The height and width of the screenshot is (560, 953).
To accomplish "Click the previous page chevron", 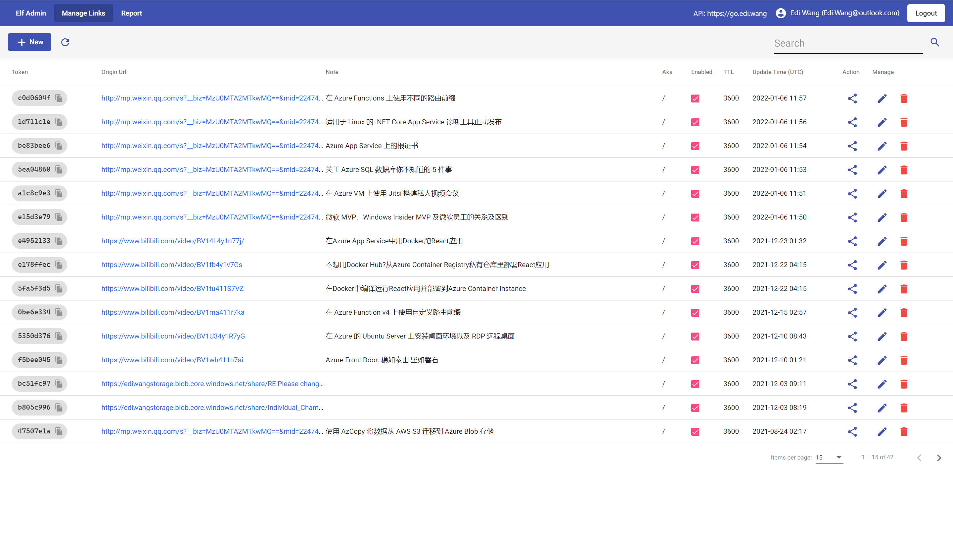I will [919, 458].
